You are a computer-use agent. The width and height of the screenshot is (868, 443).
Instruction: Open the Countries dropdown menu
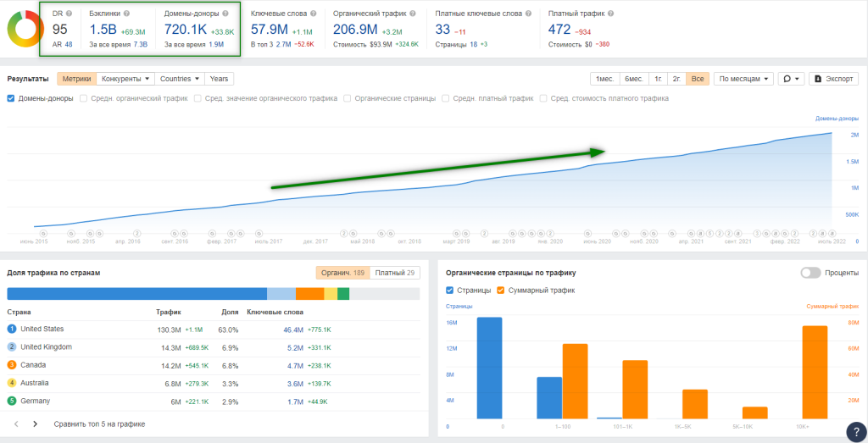pyautogui.click(x=180, y=79)
